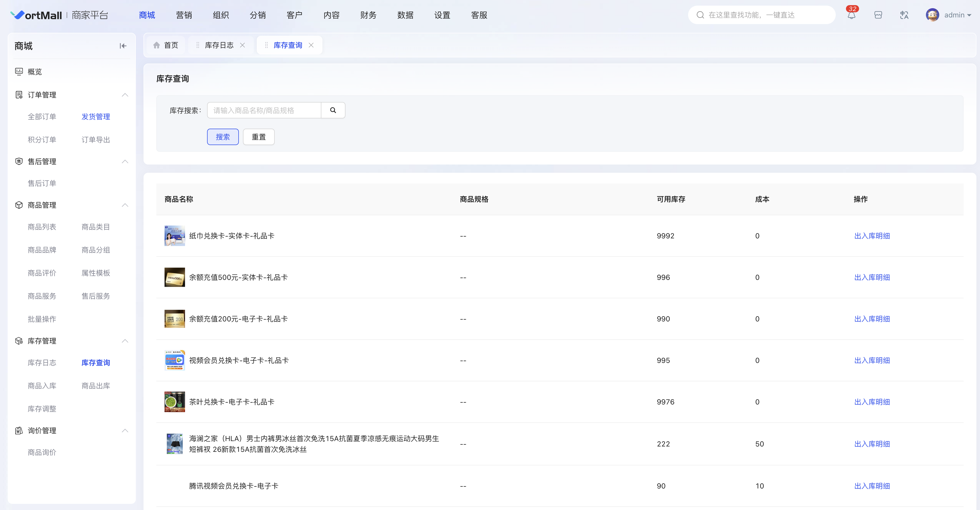The height and width of the screenshot is (510, 980).
Task: Close the 库存查询 tab with X
Action: click(311, 45)
